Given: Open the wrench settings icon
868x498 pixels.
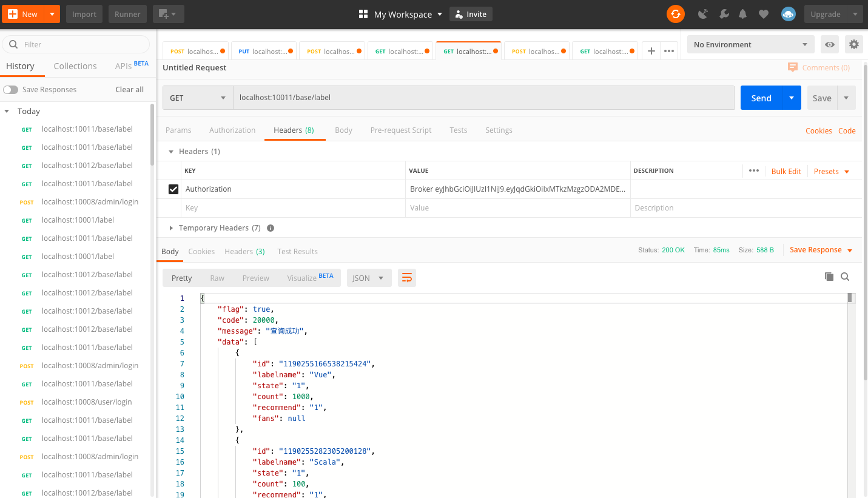Looking at the screenshot, I should [724, 14].
